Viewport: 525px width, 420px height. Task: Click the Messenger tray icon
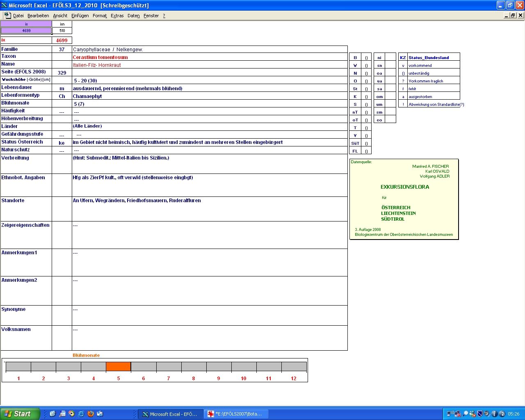pos(472,414)
